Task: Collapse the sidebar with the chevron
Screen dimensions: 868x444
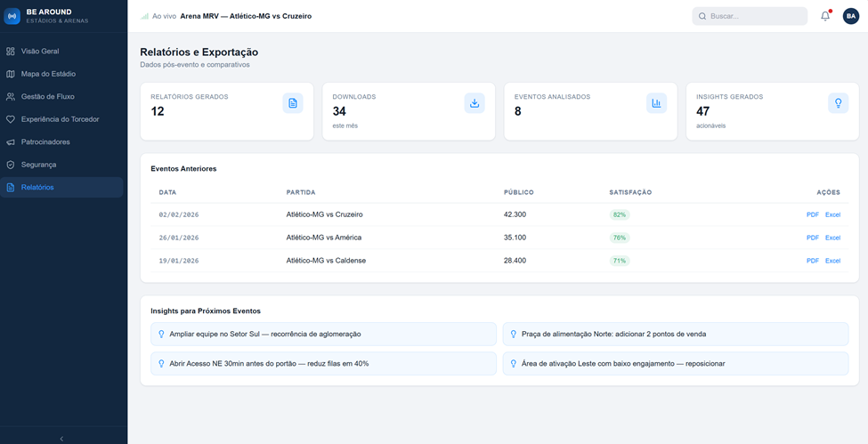Action: coord(61,439)
